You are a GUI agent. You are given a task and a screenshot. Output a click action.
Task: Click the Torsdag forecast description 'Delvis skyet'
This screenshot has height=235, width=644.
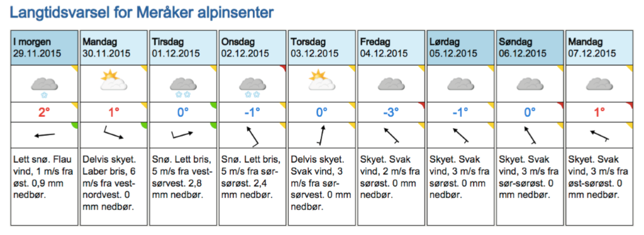point(316,160)
